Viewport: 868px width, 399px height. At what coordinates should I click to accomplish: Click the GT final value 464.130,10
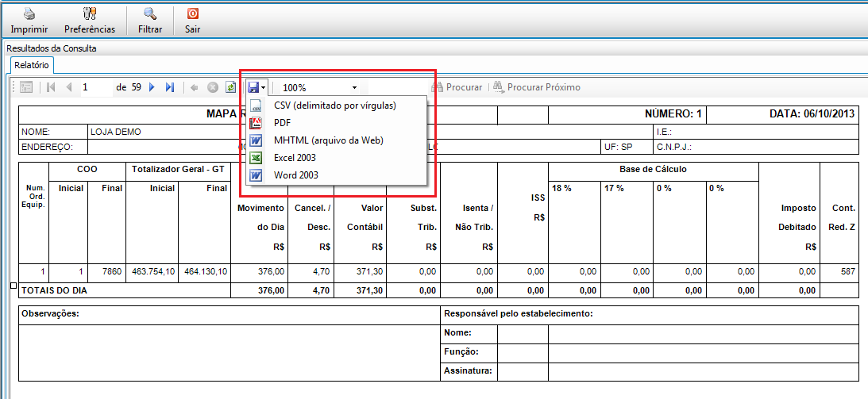(206, 272)
